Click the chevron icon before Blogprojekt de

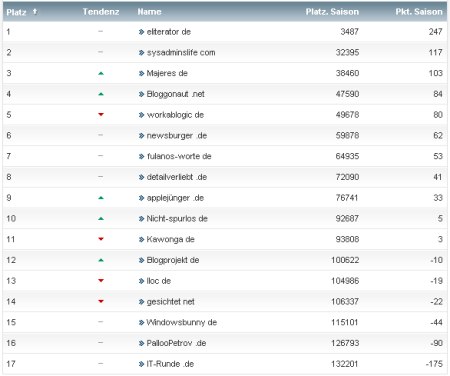pos(141,260)
